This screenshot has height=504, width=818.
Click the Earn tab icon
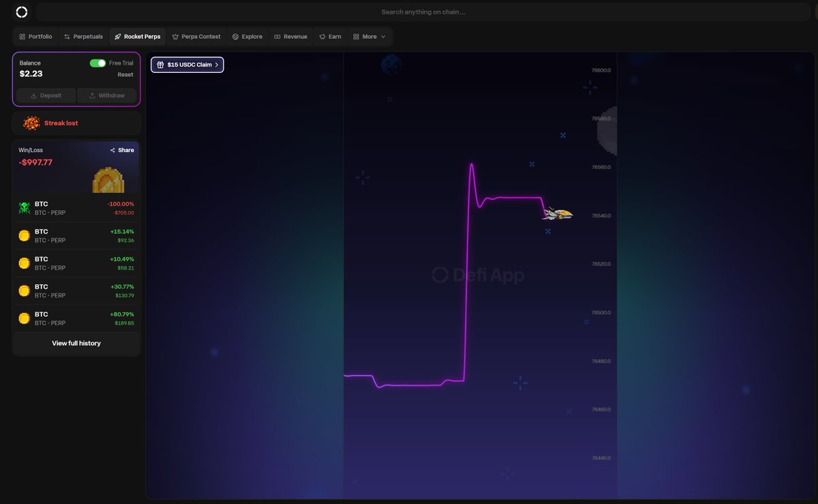(322, 37)
